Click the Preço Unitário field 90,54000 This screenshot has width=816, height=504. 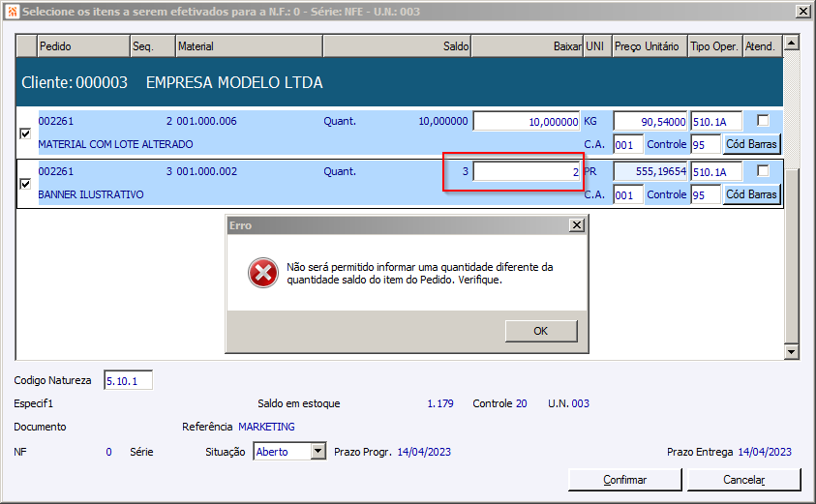[650, 121]
